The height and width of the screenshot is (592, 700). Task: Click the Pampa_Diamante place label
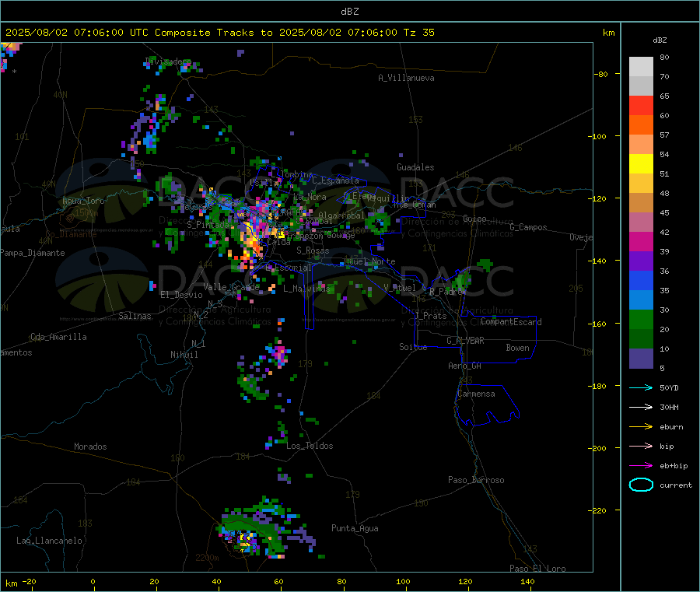[33, 253]
